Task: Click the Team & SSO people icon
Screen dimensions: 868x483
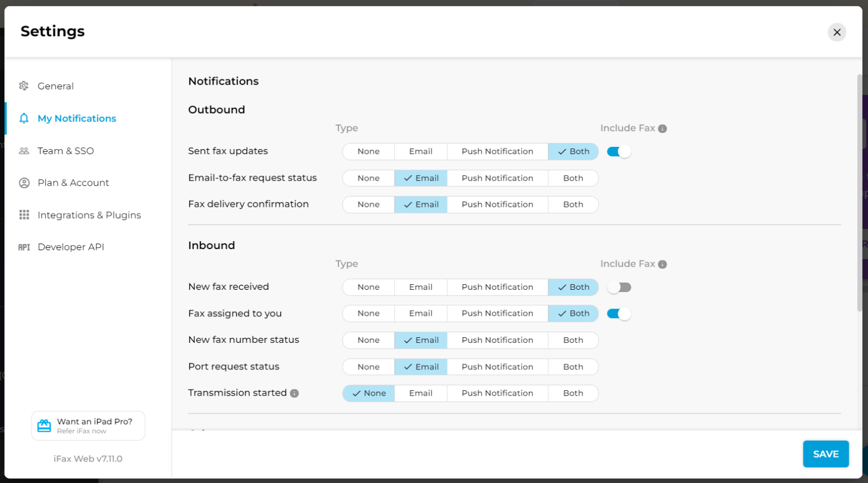Action: click(x=24, y=151)
